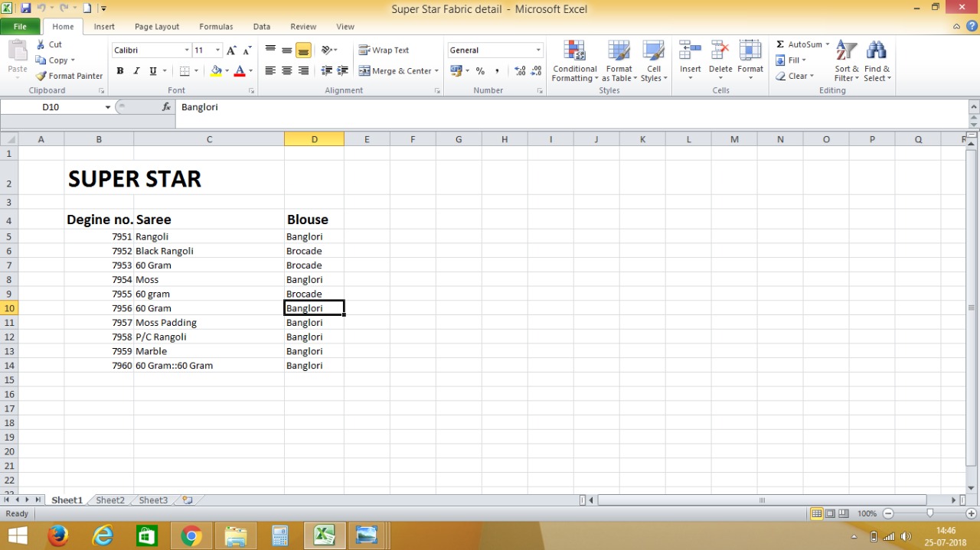Toggle Wrap Text for the cell

pos(384,50)
